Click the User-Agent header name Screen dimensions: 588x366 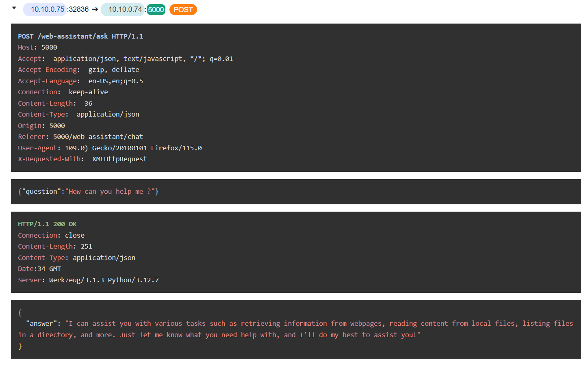37,148
